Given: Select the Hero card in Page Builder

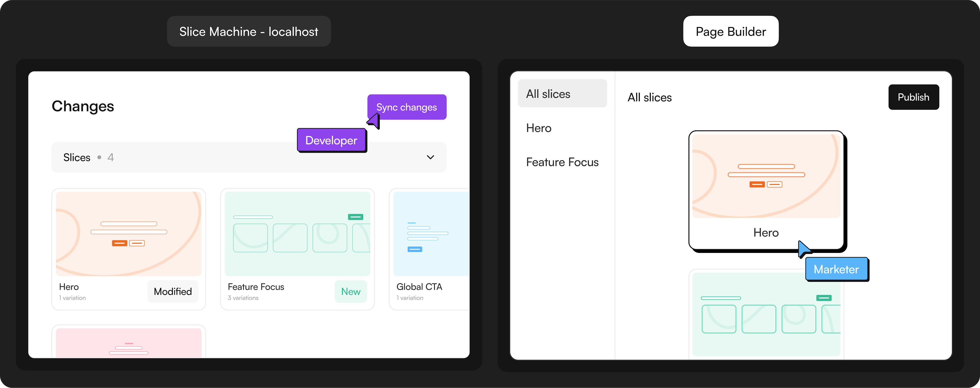Looking at the screenshot, I should [766, 190].
